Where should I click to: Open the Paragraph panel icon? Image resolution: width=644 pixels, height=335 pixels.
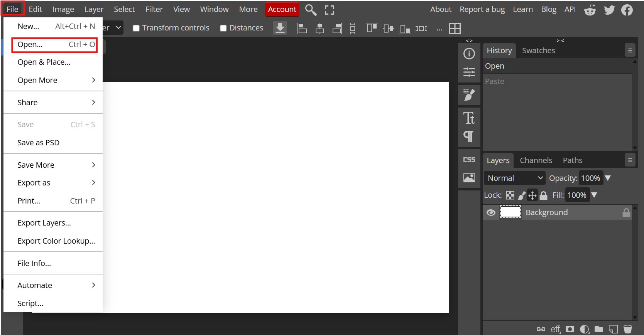pyautogui.click(x=469, y=136)
